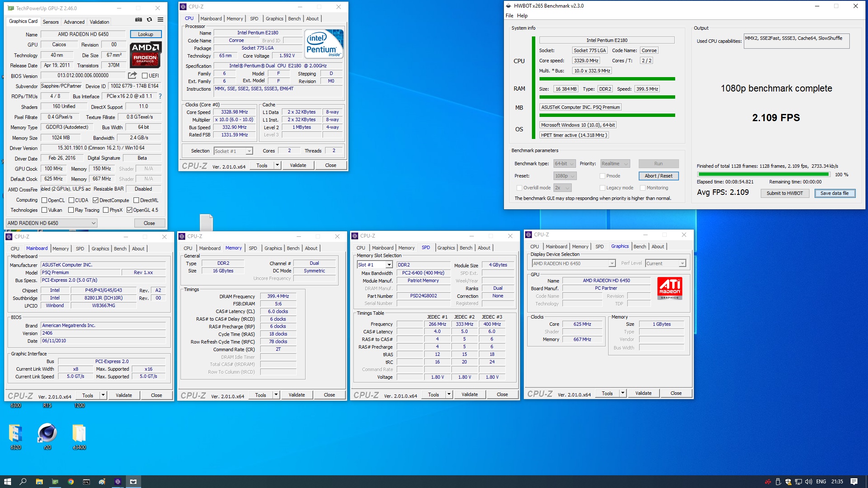The image size is (868, 488).
Task: Click the Used CPU capabilities text box
Action: coord(796,41)
